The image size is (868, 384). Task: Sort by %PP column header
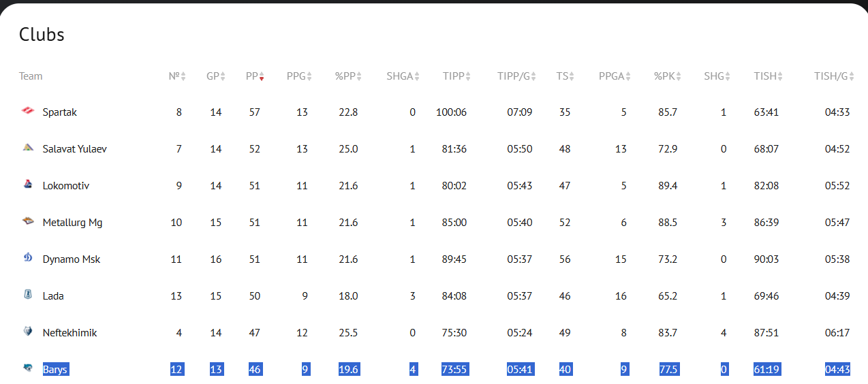point(348,76)
